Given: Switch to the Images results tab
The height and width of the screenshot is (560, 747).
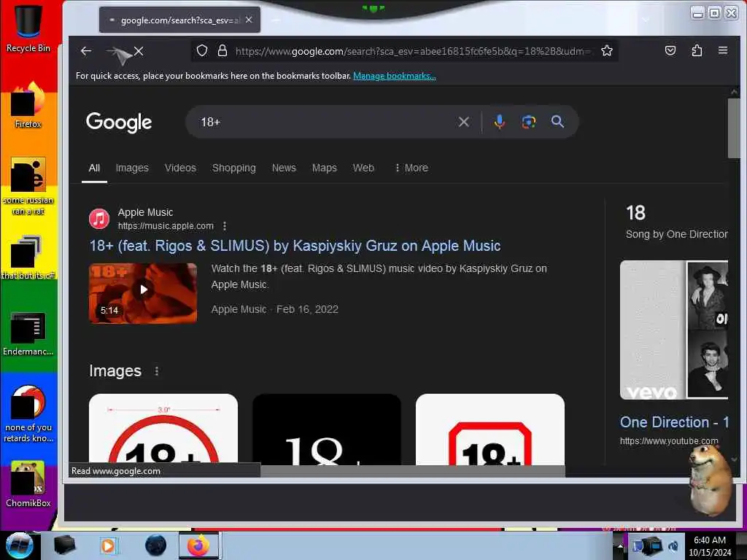Looking at the screenshot, I should tap(132, 168).
